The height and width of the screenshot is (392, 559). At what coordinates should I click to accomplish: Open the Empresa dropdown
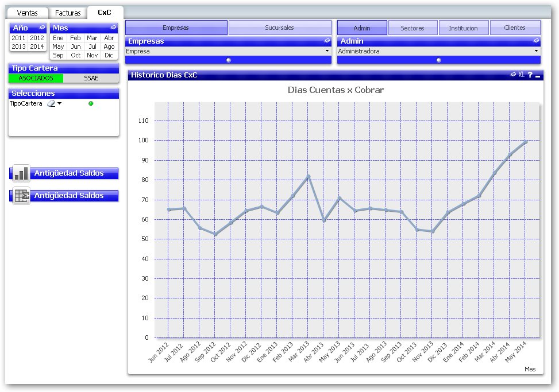point(327,51)
